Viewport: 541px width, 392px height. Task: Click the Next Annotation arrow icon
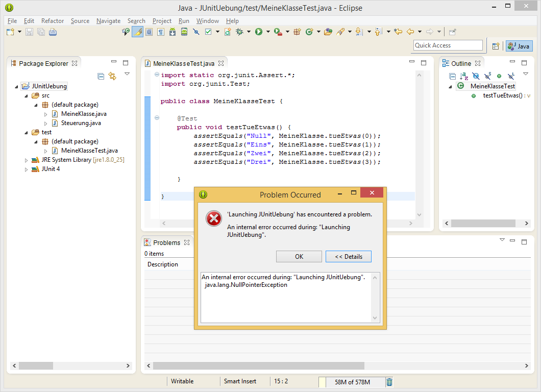pyautogui.click(x=359, y=32)
